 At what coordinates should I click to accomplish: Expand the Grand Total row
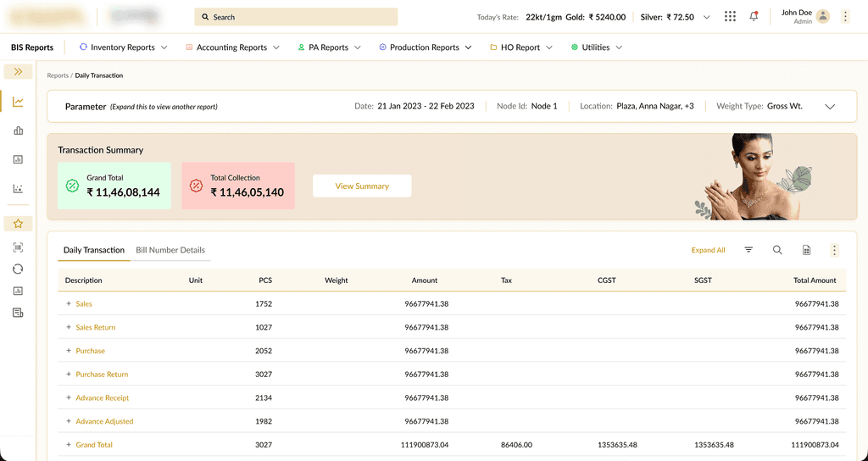coord(69,444)
